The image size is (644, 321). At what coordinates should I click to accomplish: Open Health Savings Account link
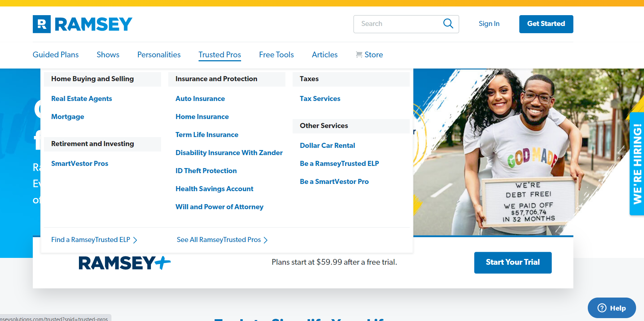[x=214, y=189]
